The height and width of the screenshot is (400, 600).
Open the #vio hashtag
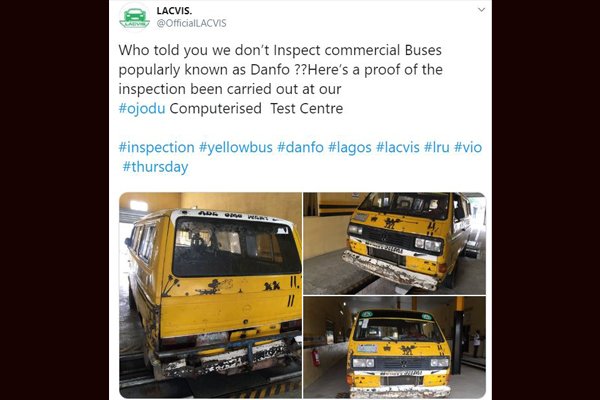coord(468,147)
